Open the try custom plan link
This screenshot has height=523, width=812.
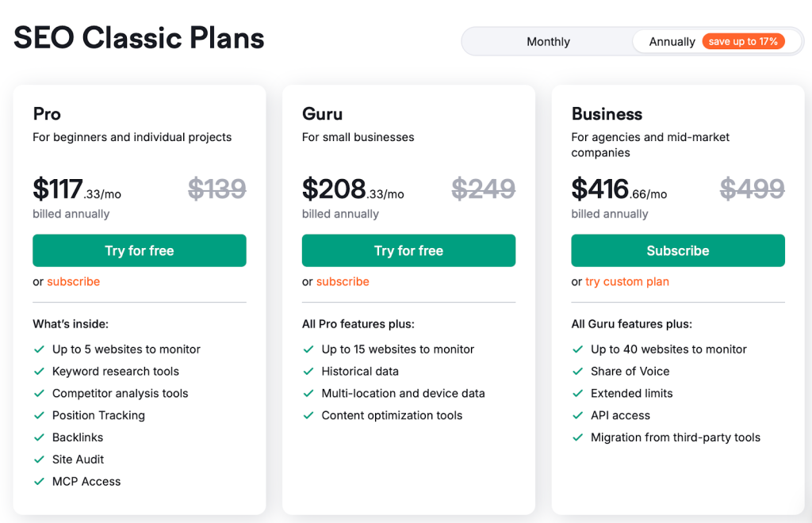tap(626, 281)
